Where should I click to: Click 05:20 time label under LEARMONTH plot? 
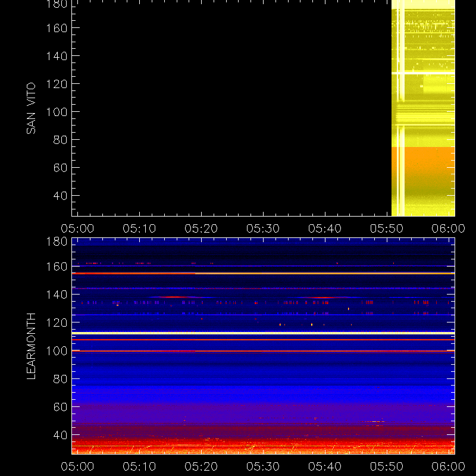point(201,466)
